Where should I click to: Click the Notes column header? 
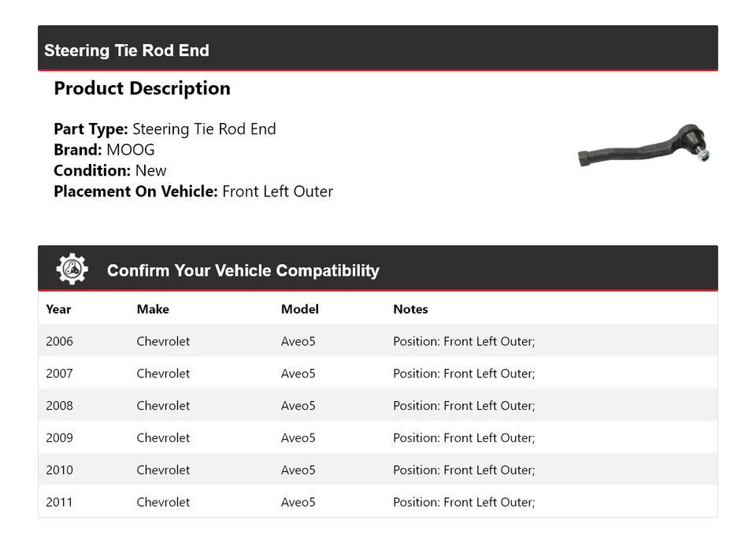pos(410,309)
